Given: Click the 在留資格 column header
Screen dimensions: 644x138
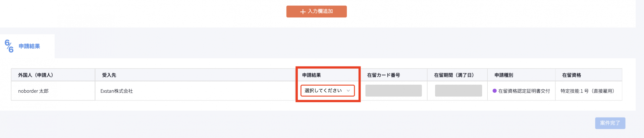Looking at the screenshot, I should (x=571, y=75).
